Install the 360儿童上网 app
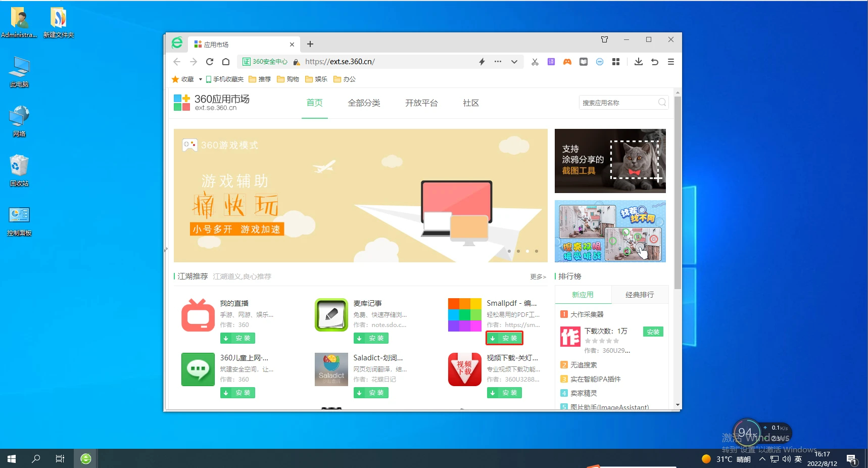 tap(237, 393)
